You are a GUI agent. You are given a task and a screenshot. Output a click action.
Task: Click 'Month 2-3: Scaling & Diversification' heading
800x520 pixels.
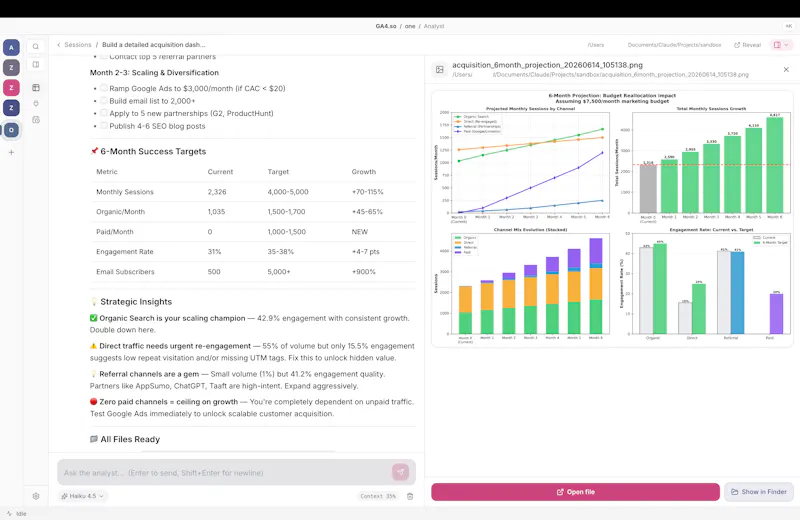point(154,72)
